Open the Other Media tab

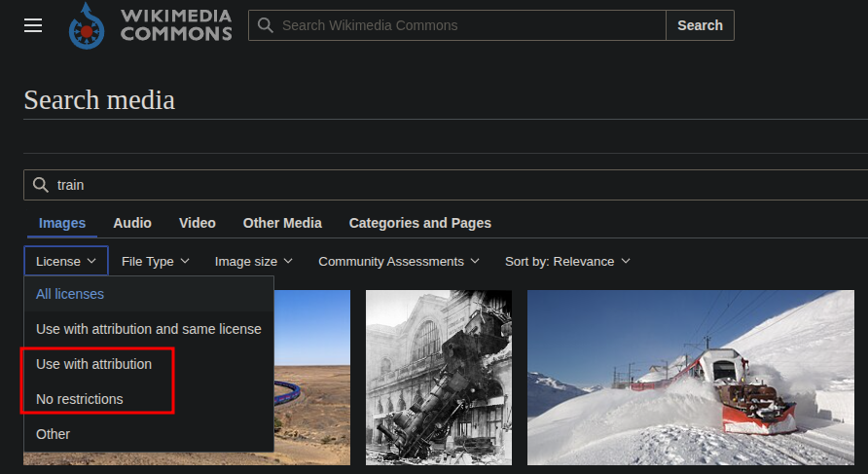click(282, 223)
